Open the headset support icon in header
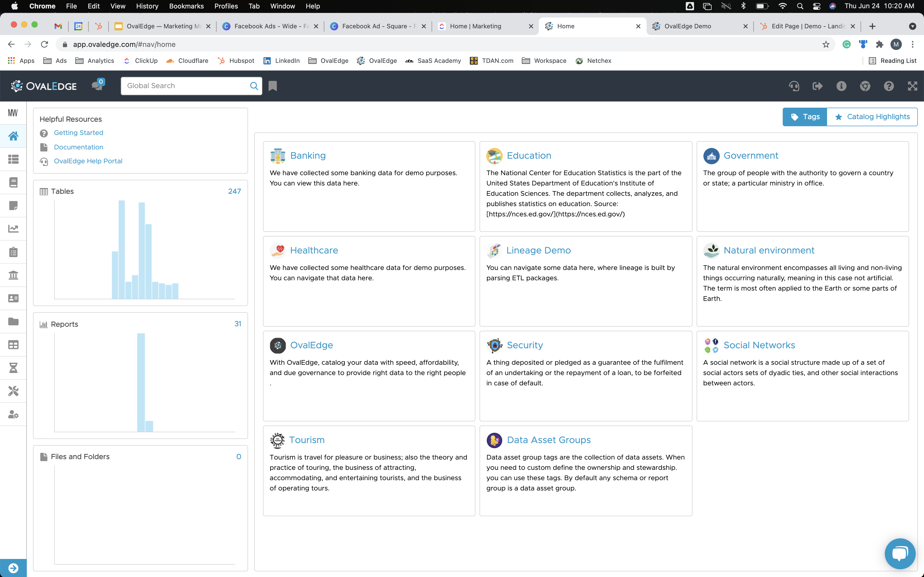 click(794, 86)
